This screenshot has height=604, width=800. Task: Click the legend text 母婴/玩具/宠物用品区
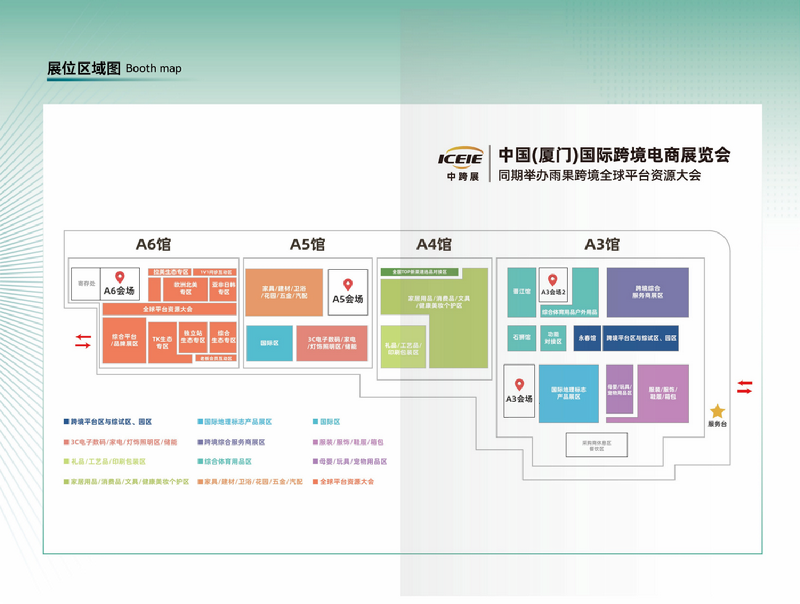[x=353, y=461]
